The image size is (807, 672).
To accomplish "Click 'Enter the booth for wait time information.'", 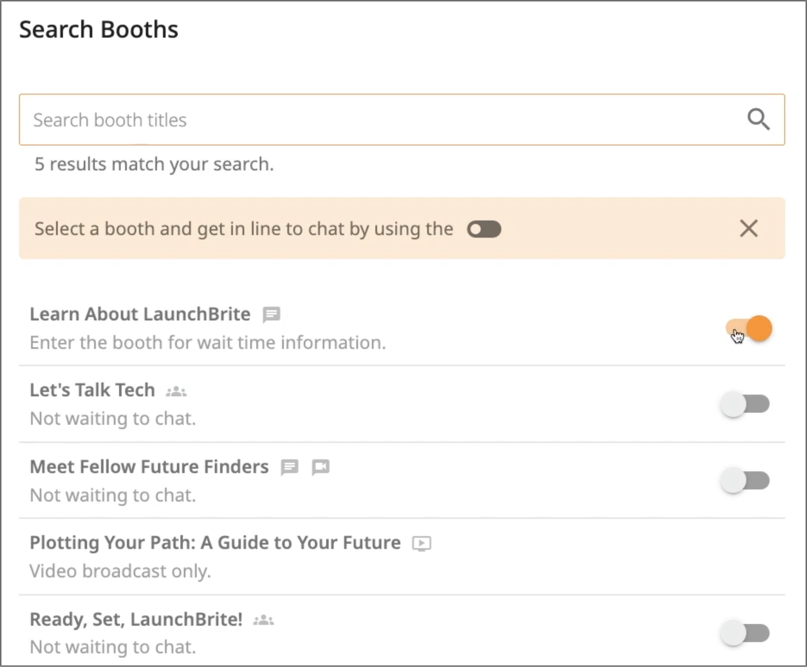I will [x=208, y=343].
